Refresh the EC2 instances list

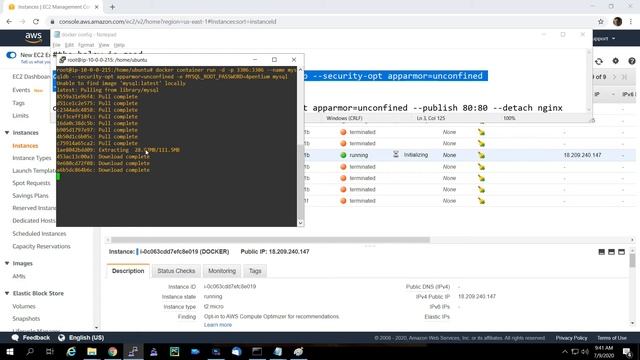pos(599,61)
